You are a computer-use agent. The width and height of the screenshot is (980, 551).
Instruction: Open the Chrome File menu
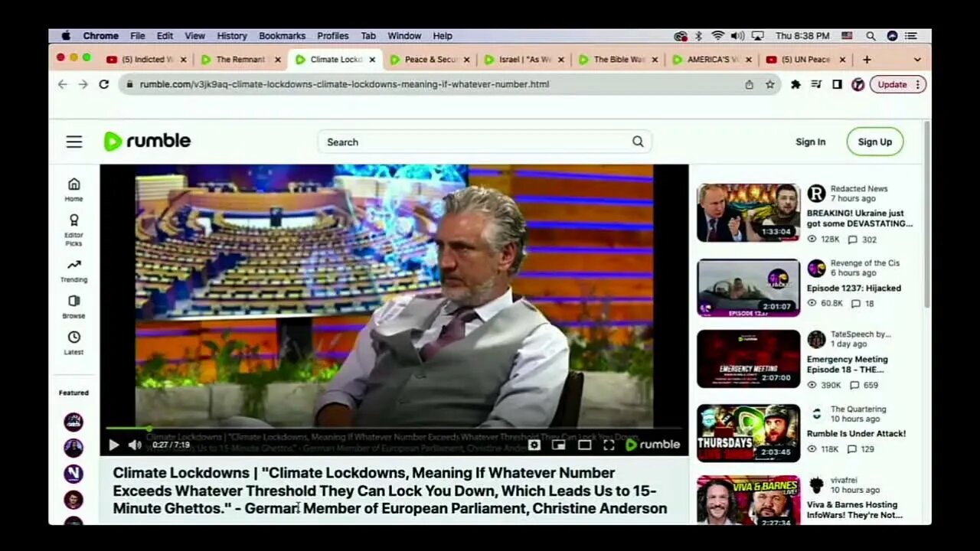(x=137, y=36)
